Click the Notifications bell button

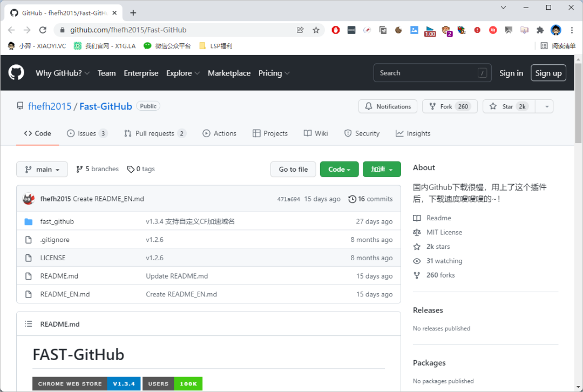388,106
